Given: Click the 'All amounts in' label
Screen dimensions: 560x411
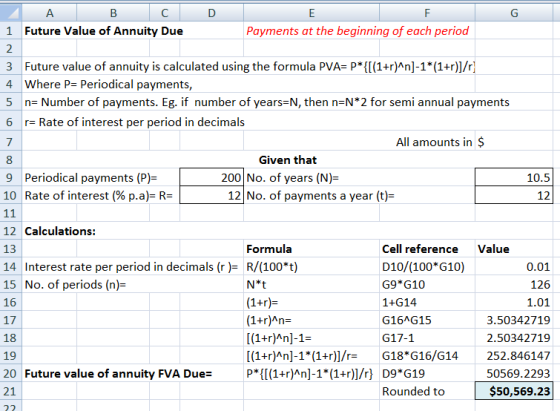Looking at the screenshot, I should point(434,142).
